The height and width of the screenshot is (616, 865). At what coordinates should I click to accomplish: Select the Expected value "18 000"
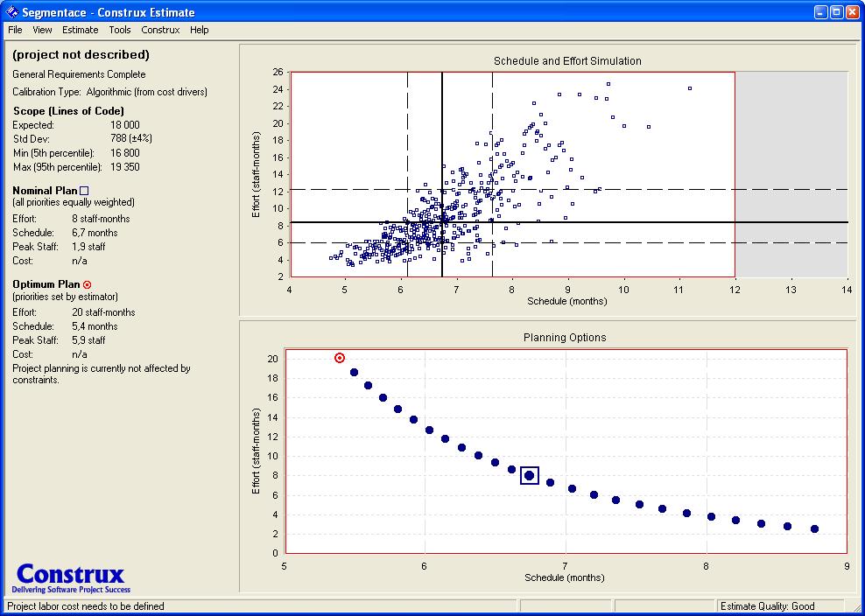125,125
